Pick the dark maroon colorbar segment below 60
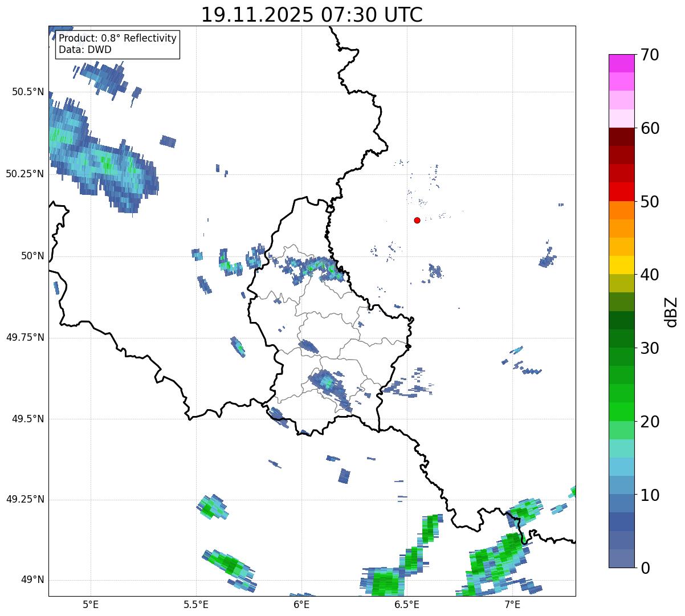 coord(621,137)
